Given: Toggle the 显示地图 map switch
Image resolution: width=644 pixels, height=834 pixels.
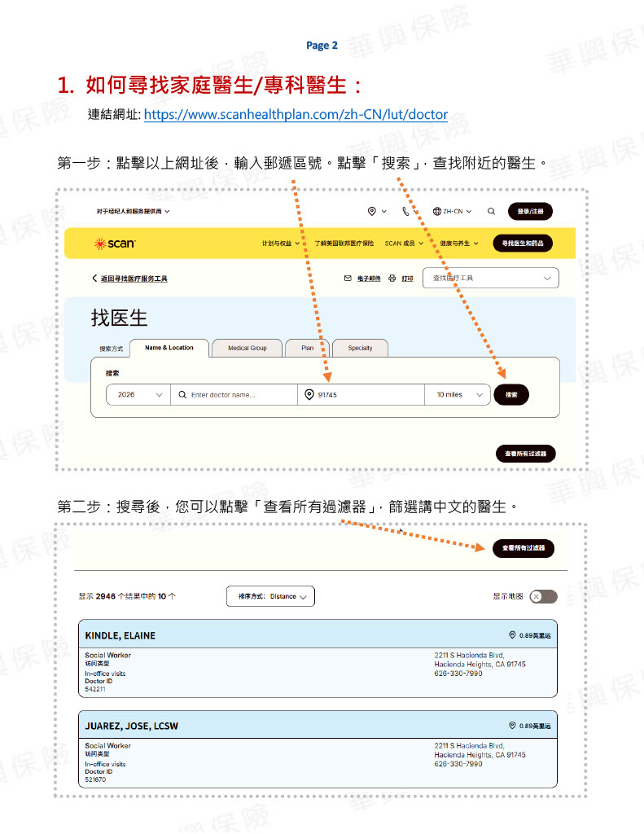Looking at the screenshot, I should tap(543, 596).
